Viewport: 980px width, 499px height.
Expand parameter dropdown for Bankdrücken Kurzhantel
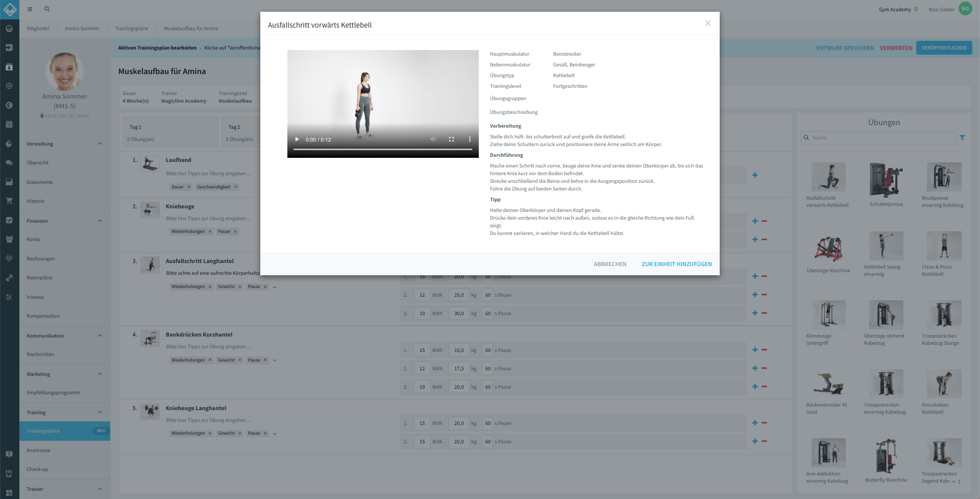275,361
